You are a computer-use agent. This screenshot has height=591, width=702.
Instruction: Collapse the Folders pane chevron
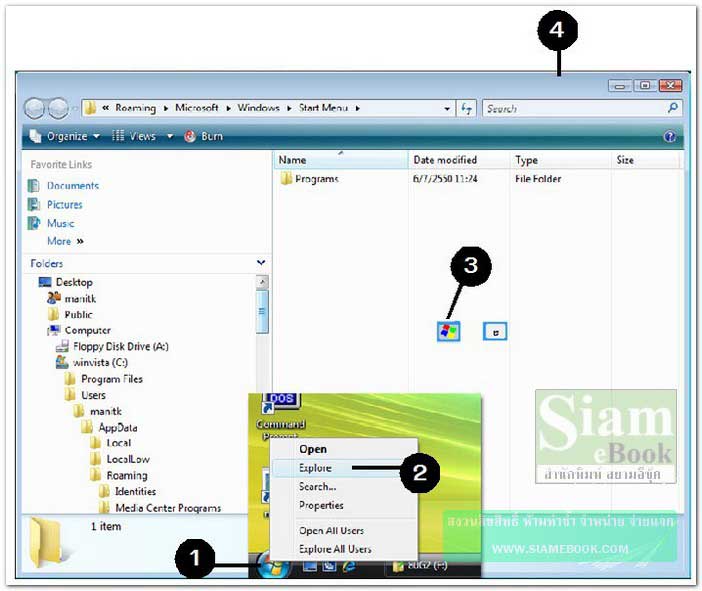[x=261, y=262]
